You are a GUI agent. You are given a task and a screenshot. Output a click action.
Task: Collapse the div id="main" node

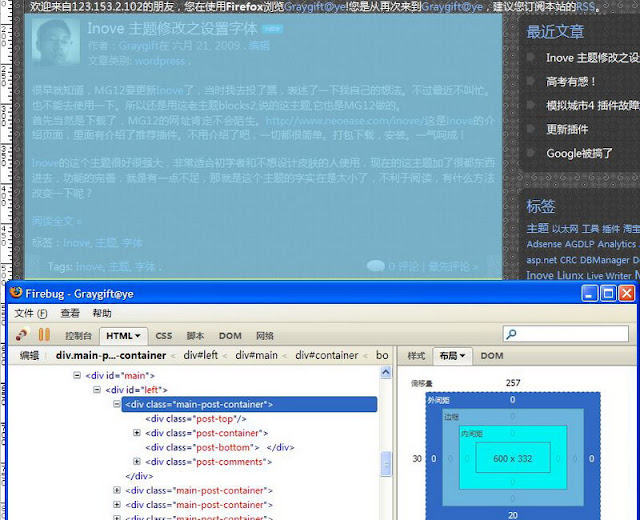(77, 375)
